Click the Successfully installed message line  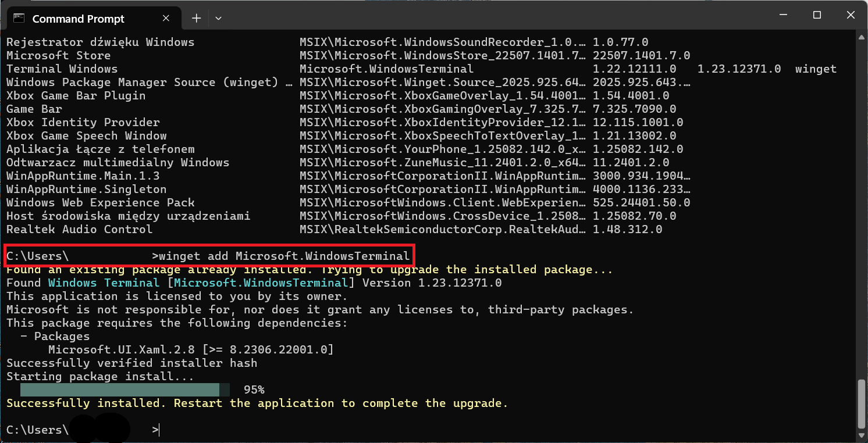click(x=257, y=403)
